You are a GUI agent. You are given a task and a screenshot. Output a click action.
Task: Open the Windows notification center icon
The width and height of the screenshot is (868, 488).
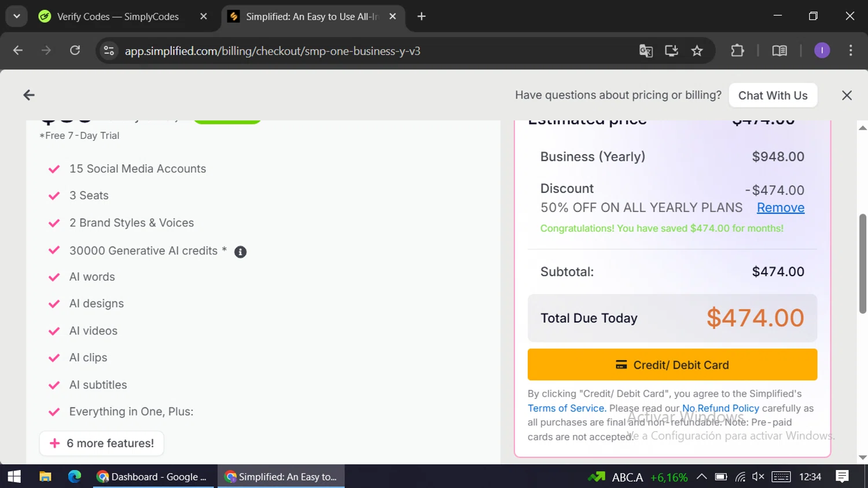coord(843,476)
